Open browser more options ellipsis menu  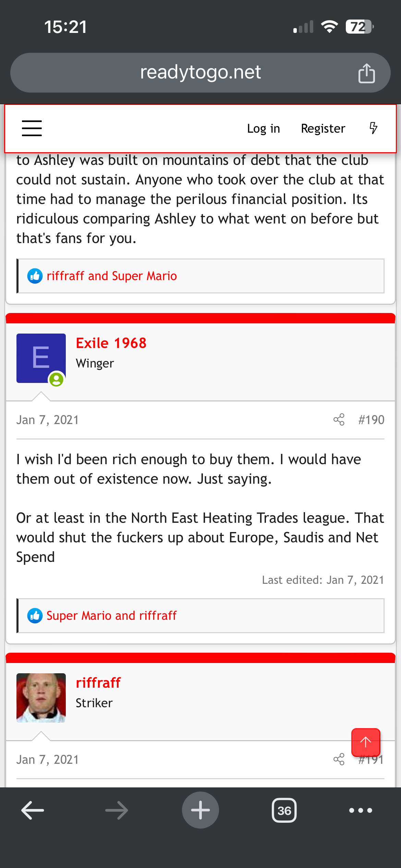[361, 810]
